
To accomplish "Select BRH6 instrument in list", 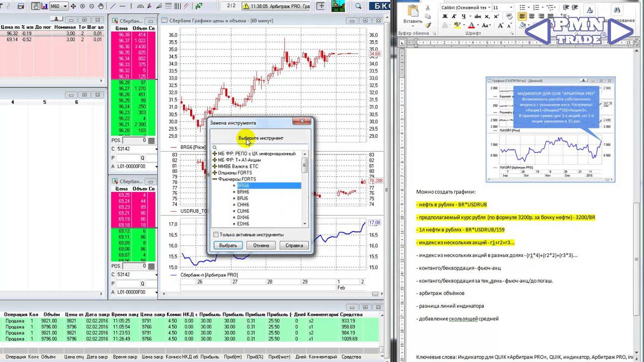I will click(x=243, y=192).
